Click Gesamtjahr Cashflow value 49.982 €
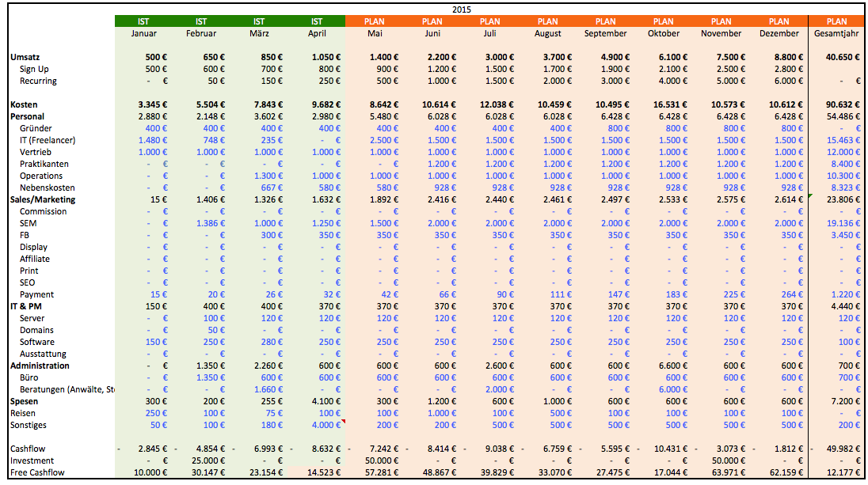The image size is (868, 485). (843, 449)
